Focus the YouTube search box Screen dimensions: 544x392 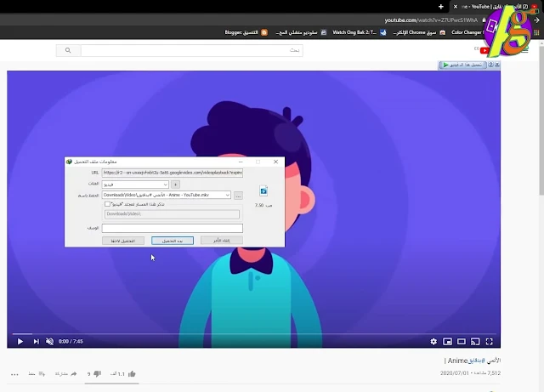[192, 50]
